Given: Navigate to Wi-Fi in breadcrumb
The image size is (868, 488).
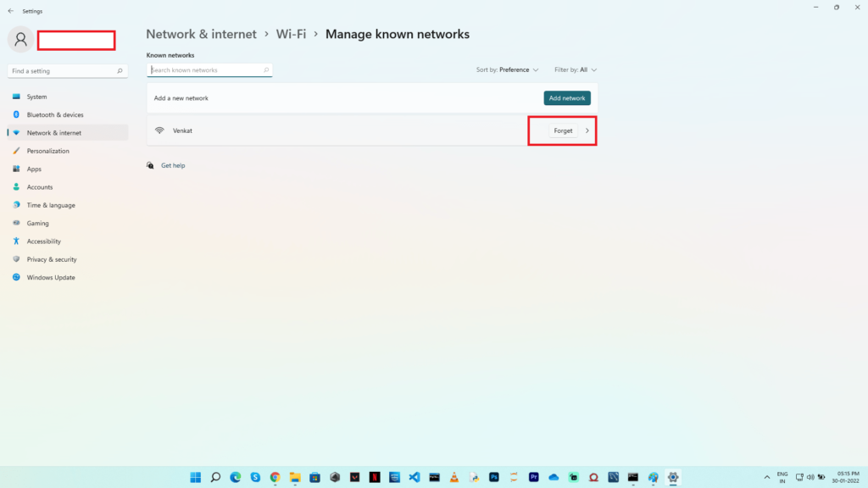Looking at the screenshot, I should point(291,34).
